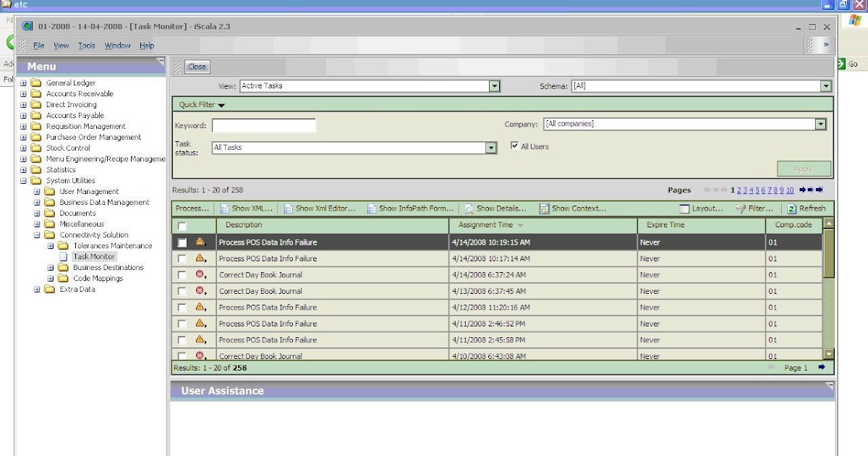Click the Filter toolbar icon

click(742, 209)
